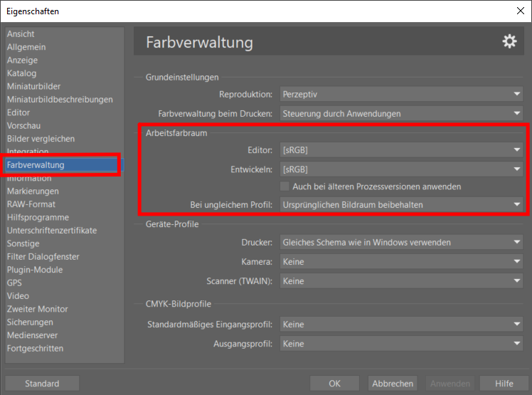532x395 pixels.
Task: Open the Drucker profile dropdown
Action: coord(401,243)
